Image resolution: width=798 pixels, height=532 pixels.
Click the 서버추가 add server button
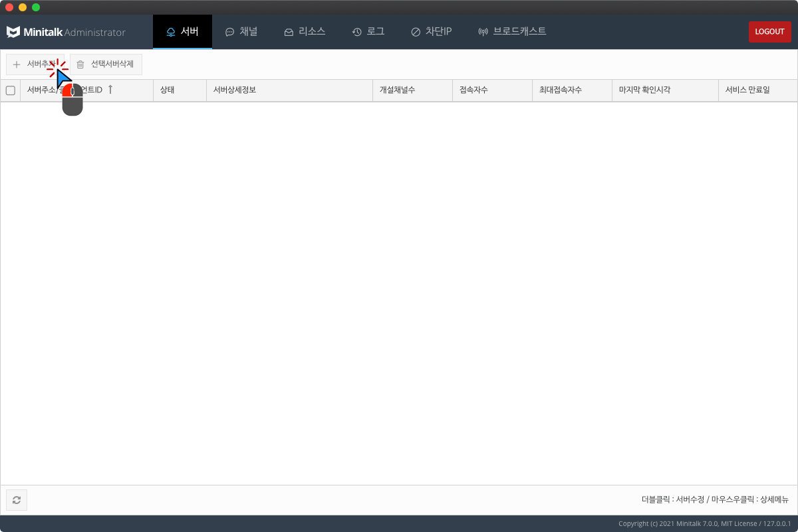(x=35, y=65)
